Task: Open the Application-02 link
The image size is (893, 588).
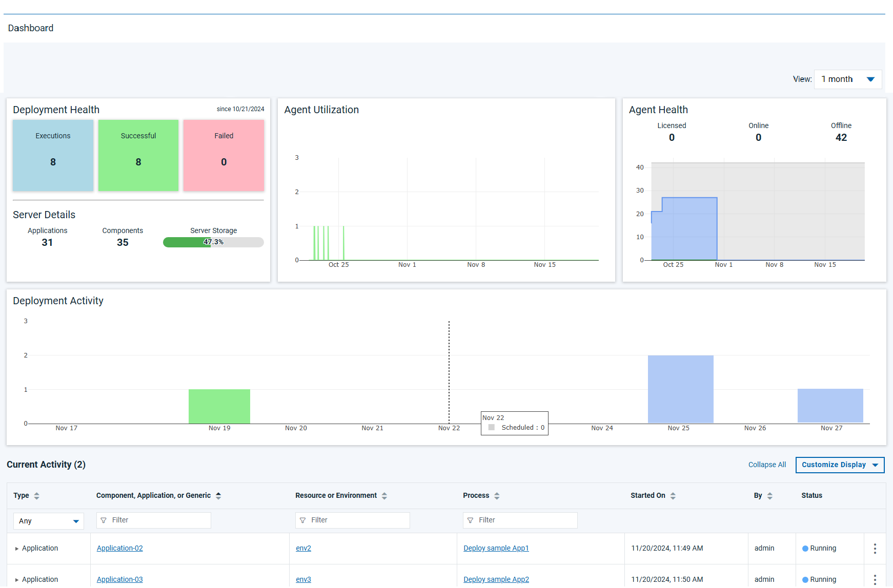Action: (x=120, y=549)
